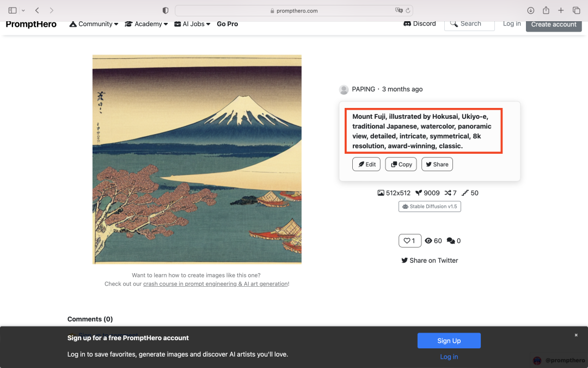588x368 pixels.
Task: Click the privacy shield icon
Action: 166,10
